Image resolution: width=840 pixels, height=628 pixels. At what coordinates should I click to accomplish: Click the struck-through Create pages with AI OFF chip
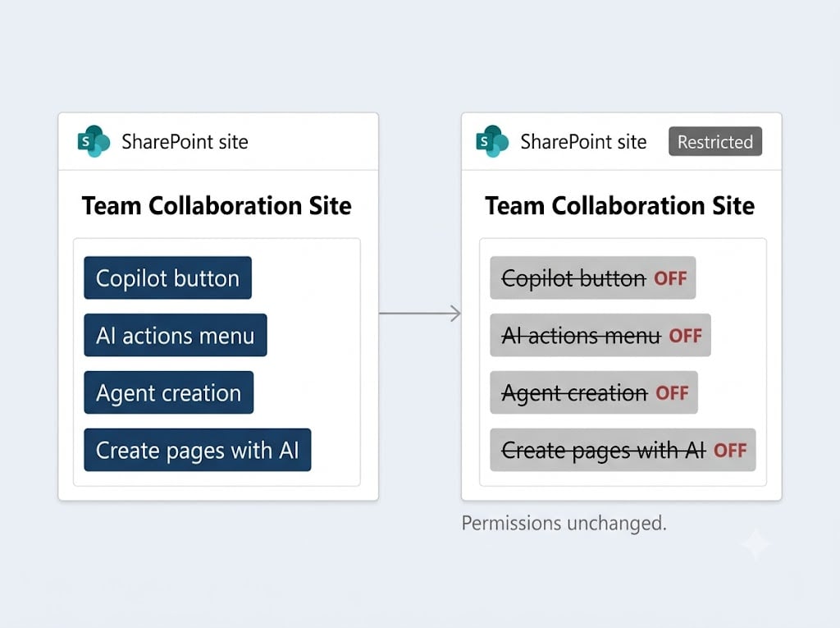[x=623, y=450]
